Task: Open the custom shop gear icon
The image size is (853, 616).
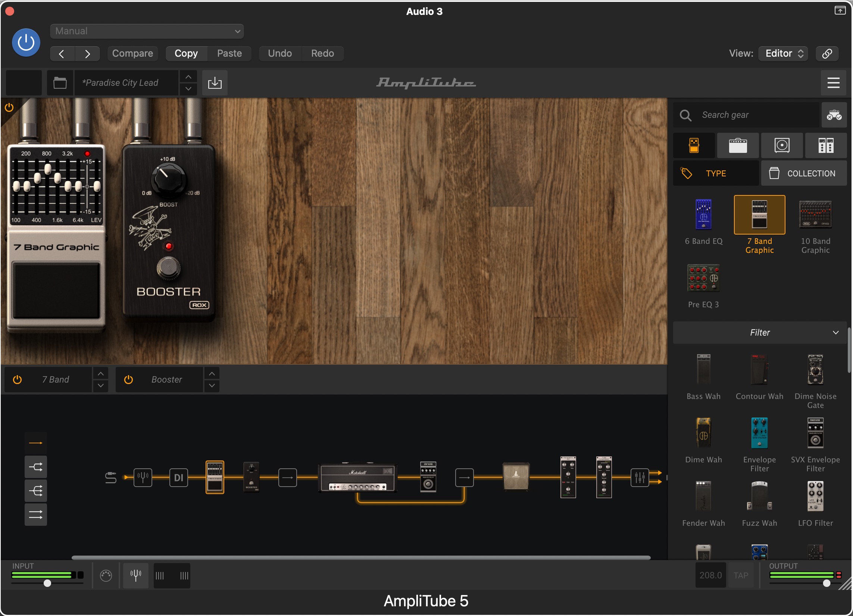Action: 834,115
